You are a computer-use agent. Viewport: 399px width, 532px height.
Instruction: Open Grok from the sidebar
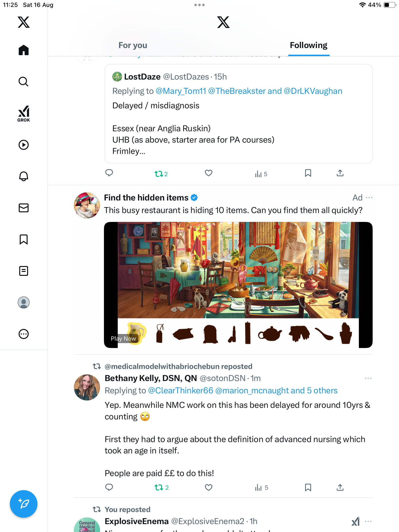(24, 114)
